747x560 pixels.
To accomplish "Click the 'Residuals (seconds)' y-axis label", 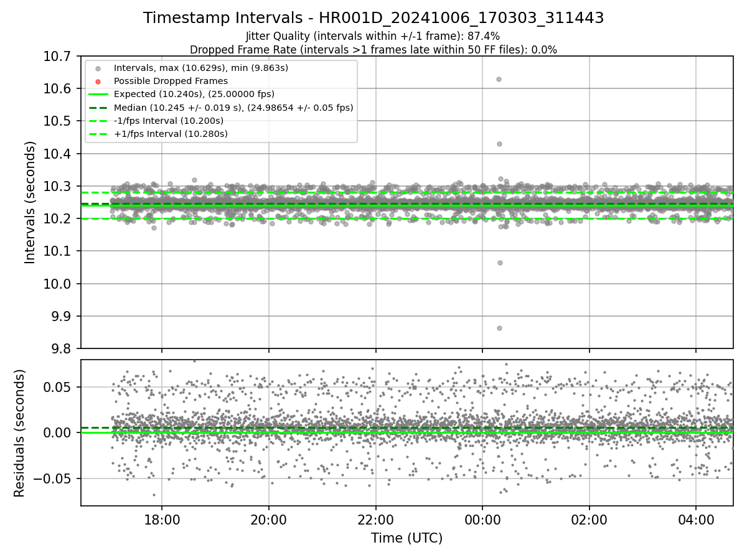I will click(19, 433).
